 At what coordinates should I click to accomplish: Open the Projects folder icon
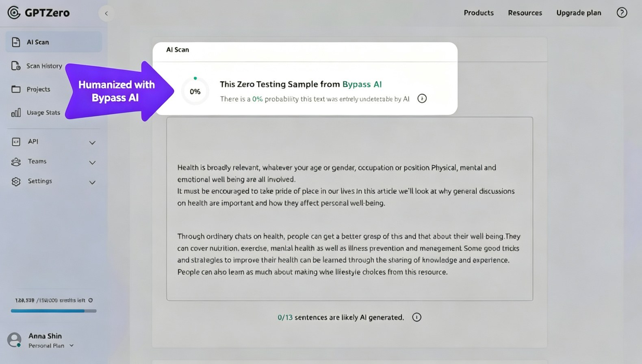tap(16, 89)
